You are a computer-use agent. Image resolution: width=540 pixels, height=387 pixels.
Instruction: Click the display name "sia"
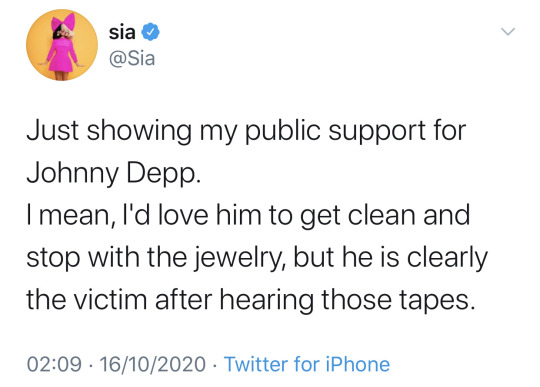[x=122, y=32]
